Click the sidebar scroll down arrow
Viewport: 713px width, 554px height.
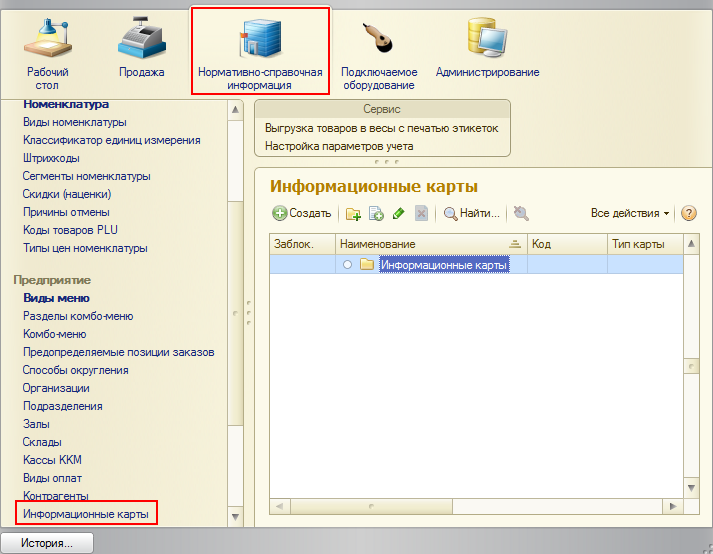236,517
